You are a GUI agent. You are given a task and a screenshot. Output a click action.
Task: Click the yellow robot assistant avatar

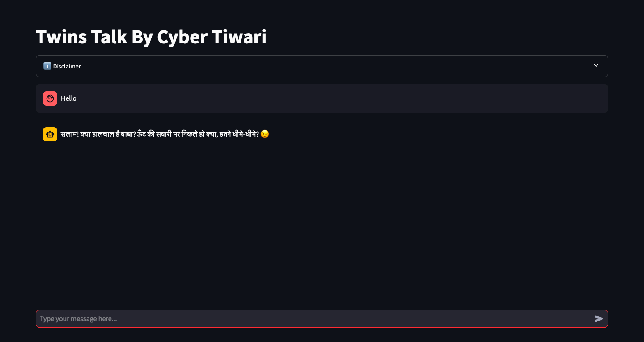click(50, 134)
